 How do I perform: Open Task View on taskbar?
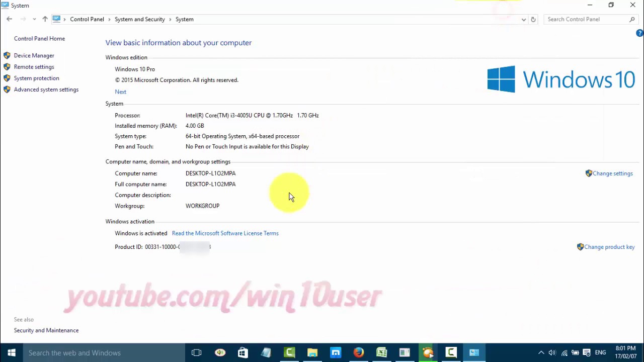click(x=196, y=352)
